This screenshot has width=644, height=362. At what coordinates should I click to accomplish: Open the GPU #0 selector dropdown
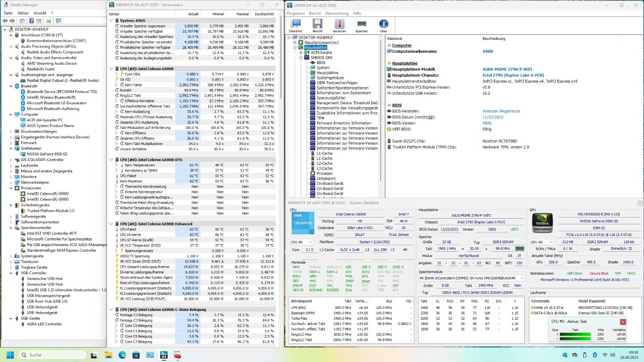tap(542, 242)
